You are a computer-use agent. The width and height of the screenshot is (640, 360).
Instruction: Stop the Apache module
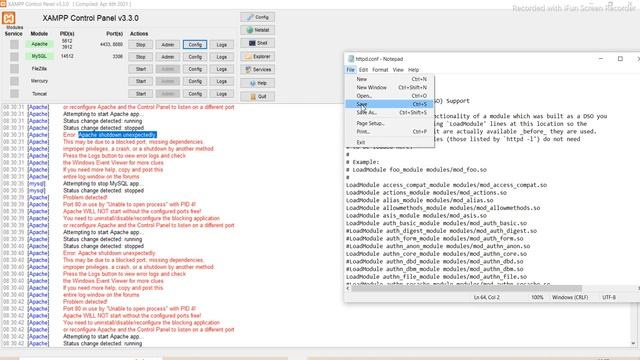pos(141,44)
